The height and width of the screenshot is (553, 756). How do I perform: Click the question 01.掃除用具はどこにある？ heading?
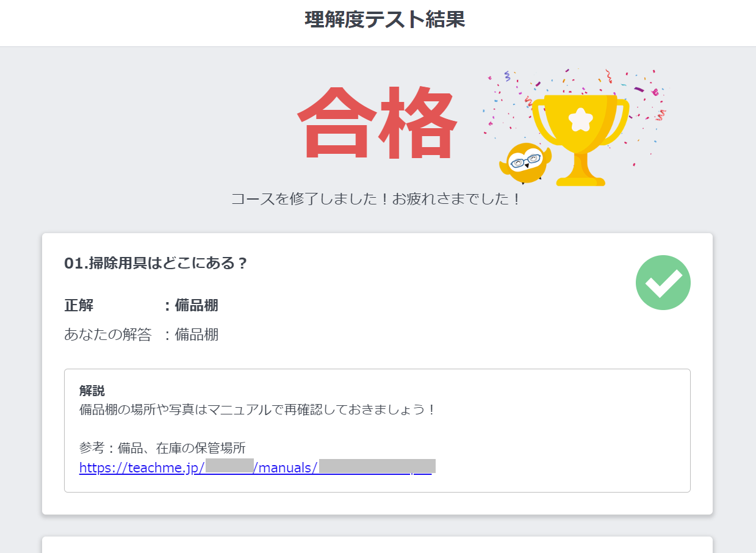156,263
